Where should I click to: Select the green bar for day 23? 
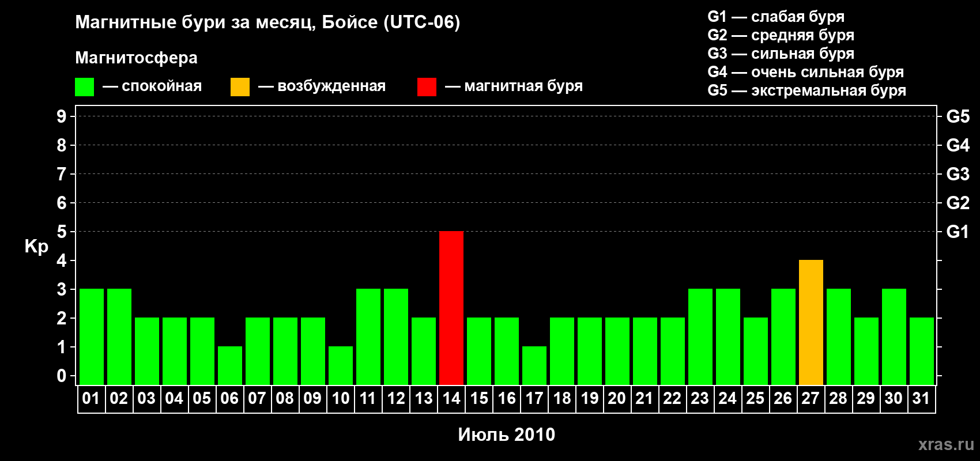click(x=700, y=337)
